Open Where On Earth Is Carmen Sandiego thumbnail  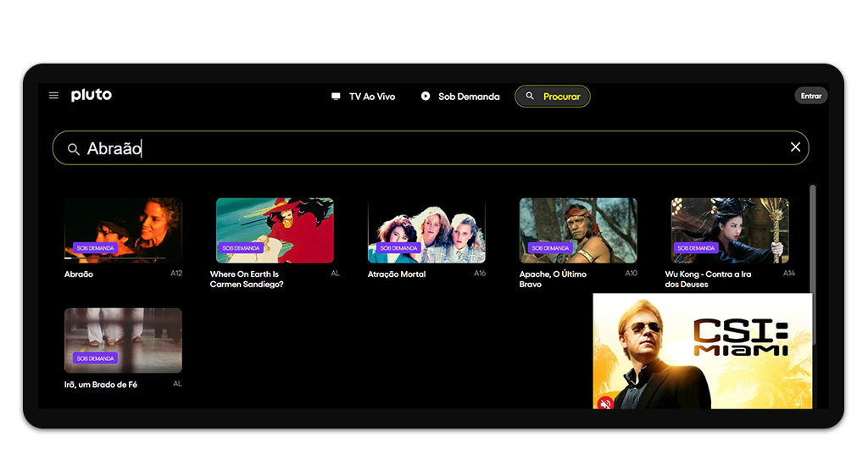tap(275, 230)
